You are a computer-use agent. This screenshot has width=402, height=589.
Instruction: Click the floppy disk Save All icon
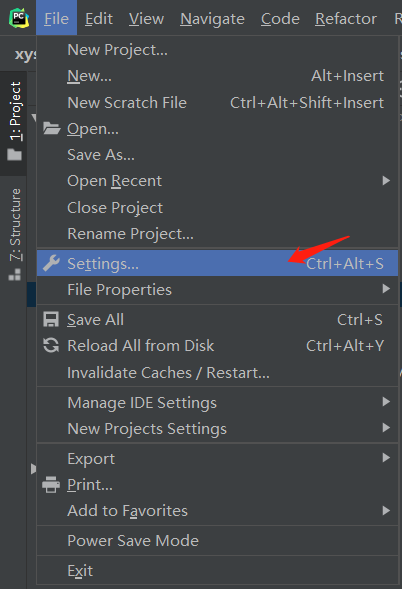[x=51, y=319]
